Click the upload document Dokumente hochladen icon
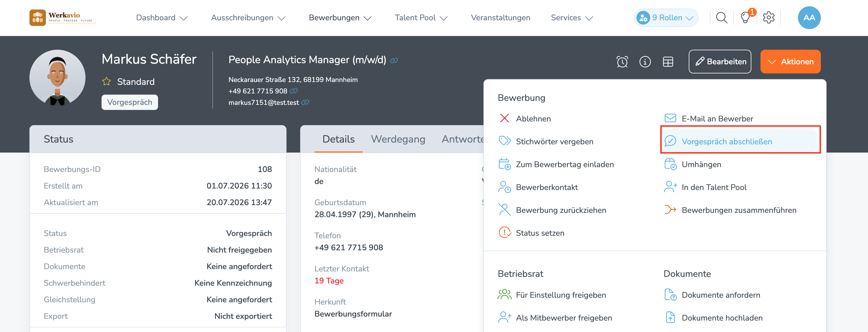The image size is (868, 332). (670, 317)
